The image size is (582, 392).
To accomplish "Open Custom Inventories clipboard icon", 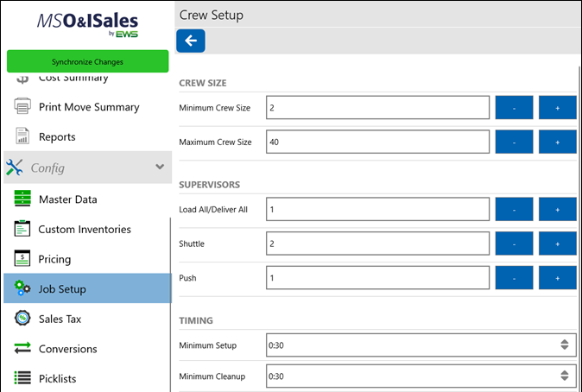I will tap(23, 229).
